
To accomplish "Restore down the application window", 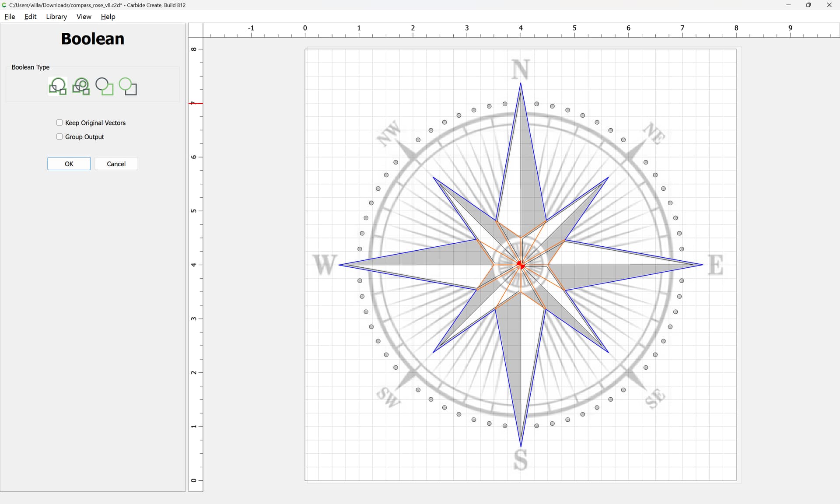I will coord(808,5).
